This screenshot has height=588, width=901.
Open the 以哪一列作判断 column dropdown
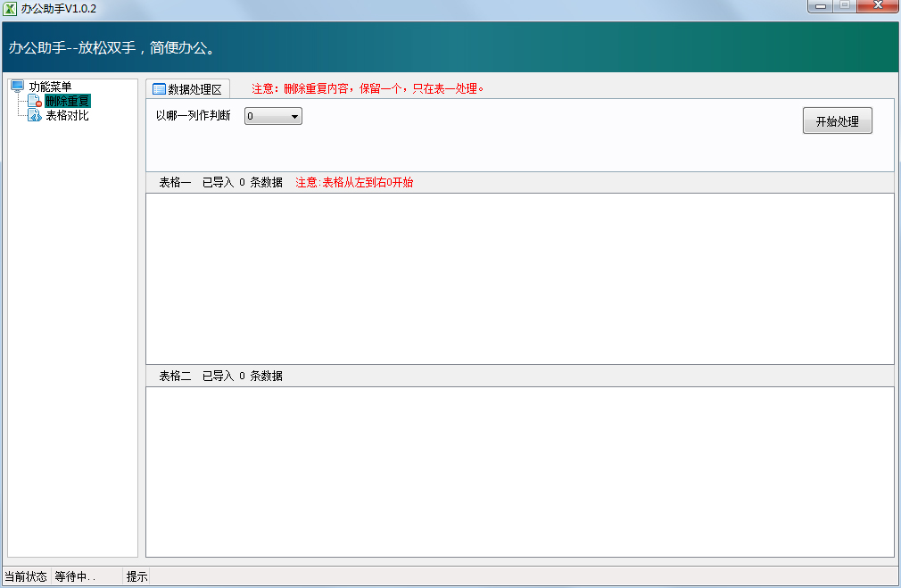coord(273,116)
